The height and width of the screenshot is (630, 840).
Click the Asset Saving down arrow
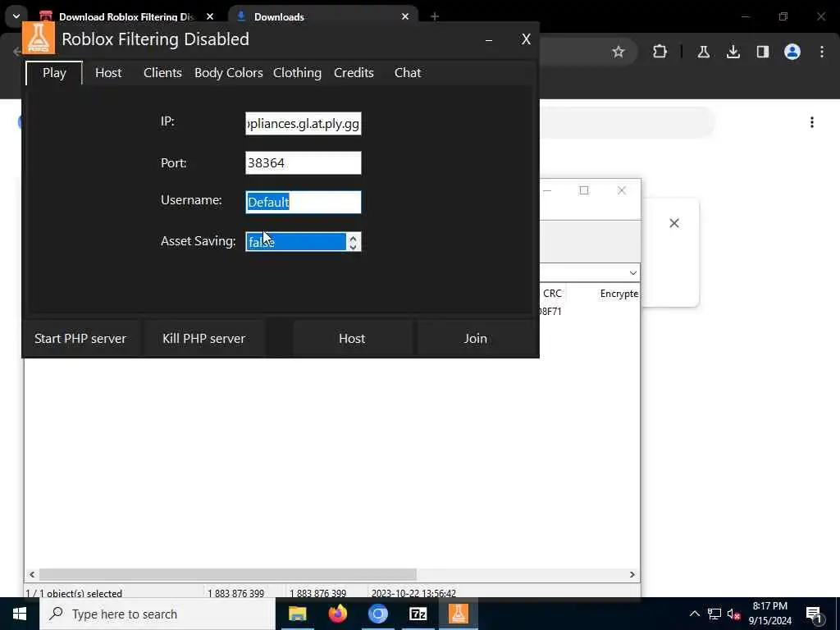353,246
